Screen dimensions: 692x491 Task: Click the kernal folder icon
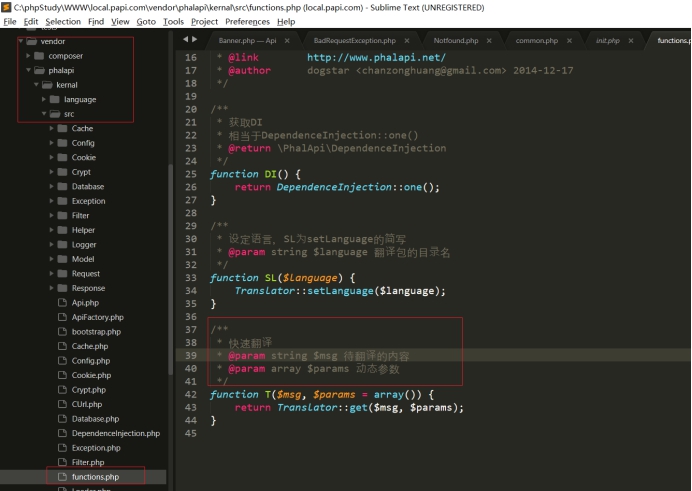click(x=47, y=85)
